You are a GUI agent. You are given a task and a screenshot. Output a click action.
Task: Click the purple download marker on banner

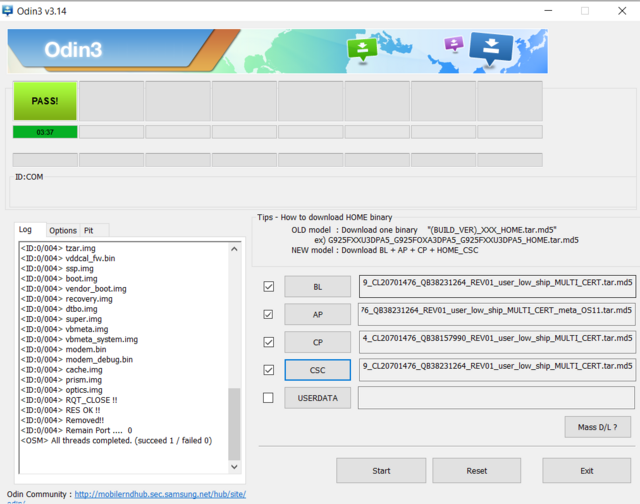click(x=454, y=44)
